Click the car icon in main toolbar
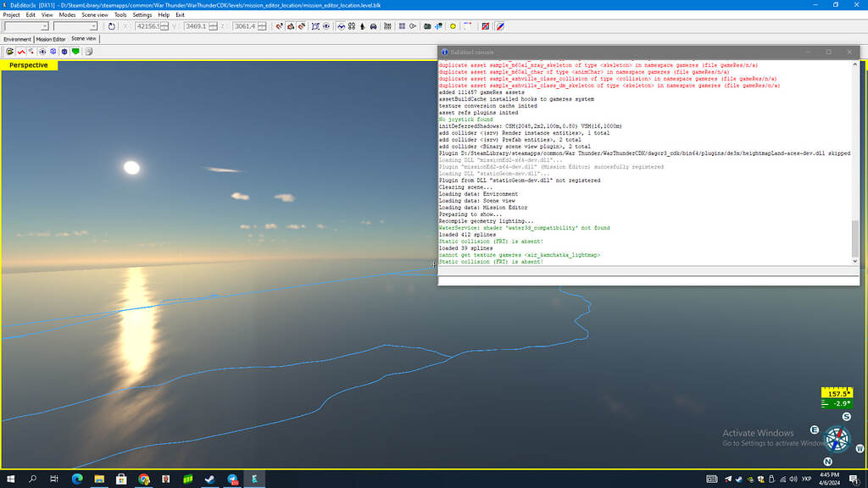Screen dimensions: 868x488 pyautogui.click(x=373, y=26)
